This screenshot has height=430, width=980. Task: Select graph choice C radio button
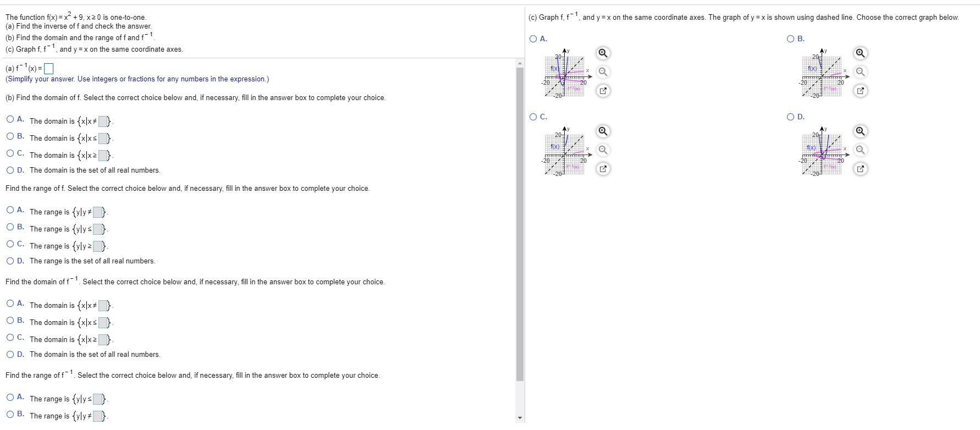(x=532, y=117)
